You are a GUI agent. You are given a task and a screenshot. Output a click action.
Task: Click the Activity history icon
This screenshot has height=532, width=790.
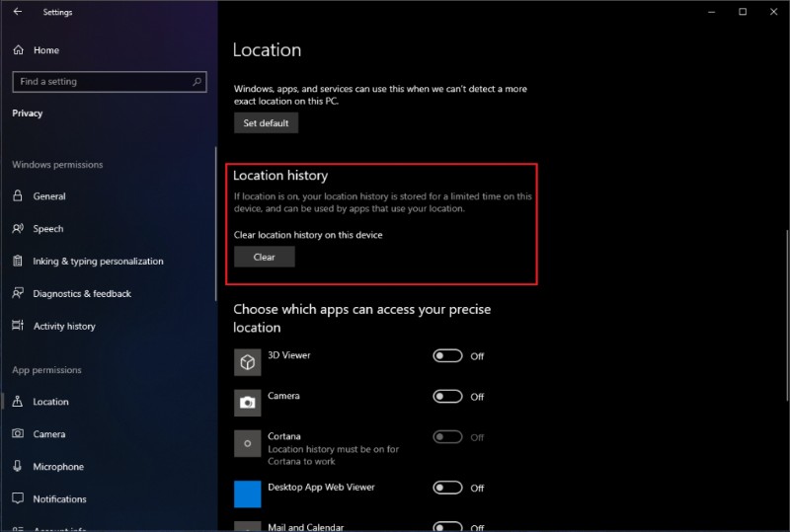point(18,326)
